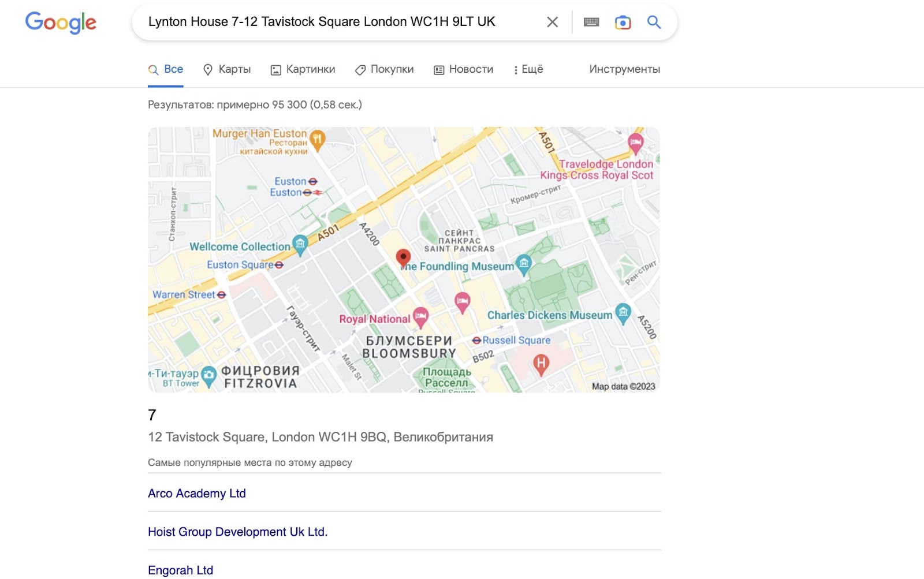Click the Google logo
924x579 pixels.
[x=61, y=23]
